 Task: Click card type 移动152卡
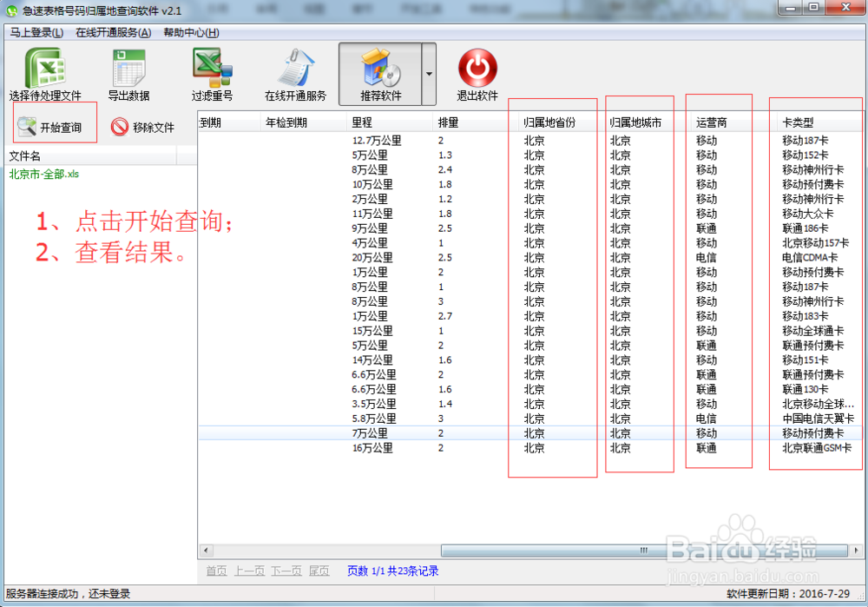pos(805,155)
